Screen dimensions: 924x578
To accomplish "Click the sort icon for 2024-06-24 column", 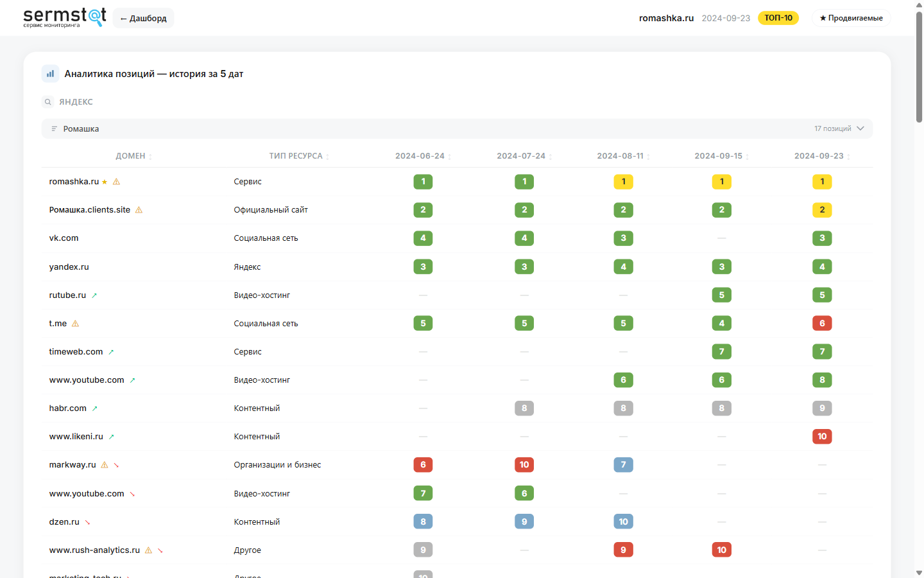I will pyautogui.click(x=449, y=157).
